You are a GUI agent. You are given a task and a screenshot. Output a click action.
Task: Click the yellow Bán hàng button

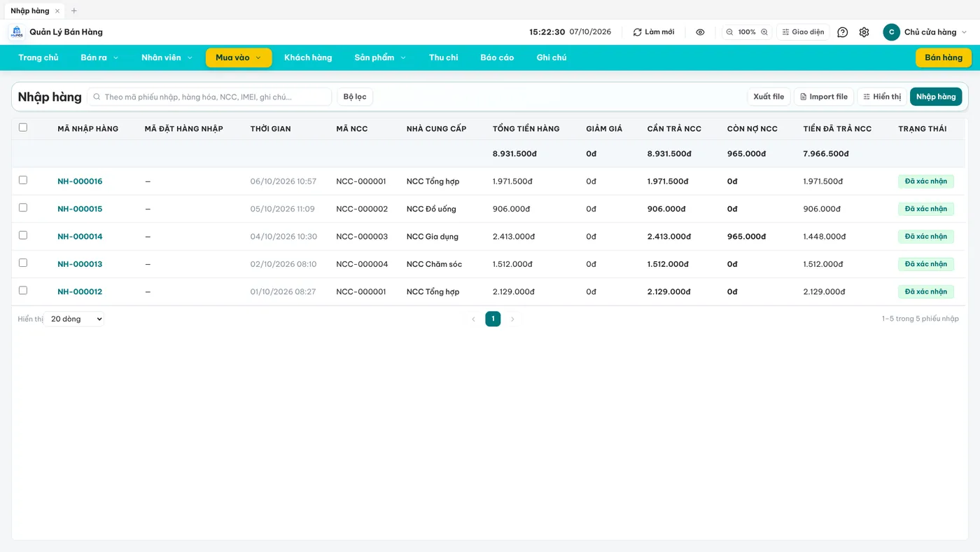click(944, 57)
